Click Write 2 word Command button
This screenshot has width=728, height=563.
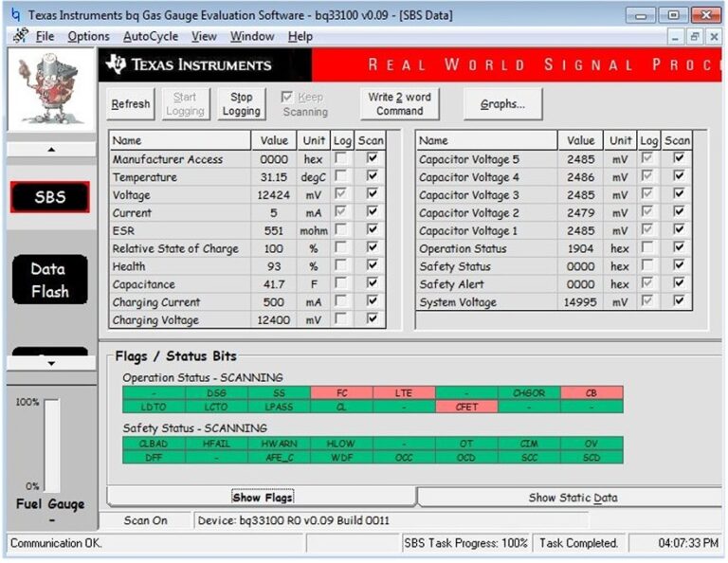(399, 104)
